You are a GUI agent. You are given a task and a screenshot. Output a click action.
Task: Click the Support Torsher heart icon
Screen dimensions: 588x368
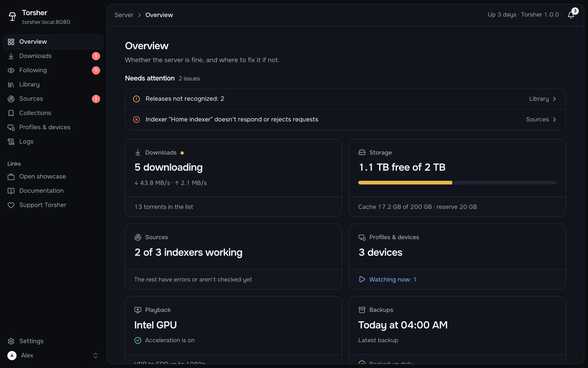[x=11, y=205]
